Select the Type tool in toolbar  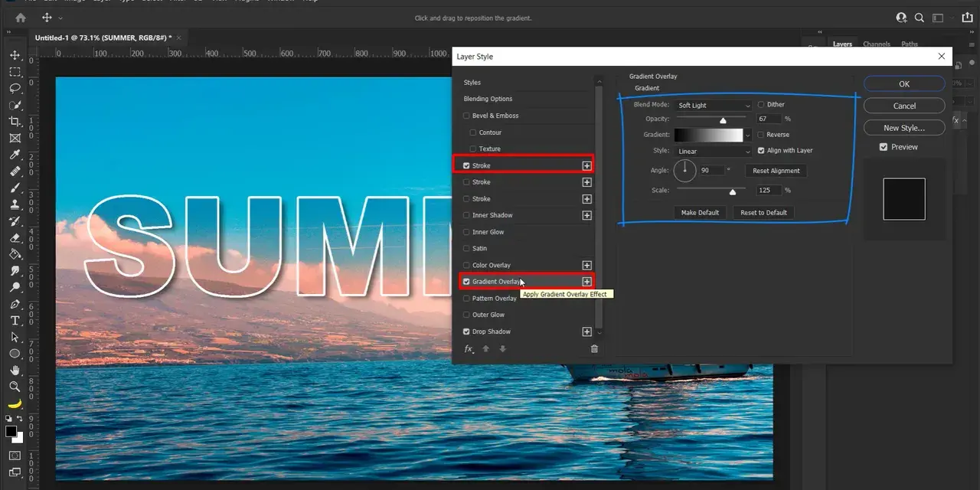pyautogui.click(x=15, y=321)
